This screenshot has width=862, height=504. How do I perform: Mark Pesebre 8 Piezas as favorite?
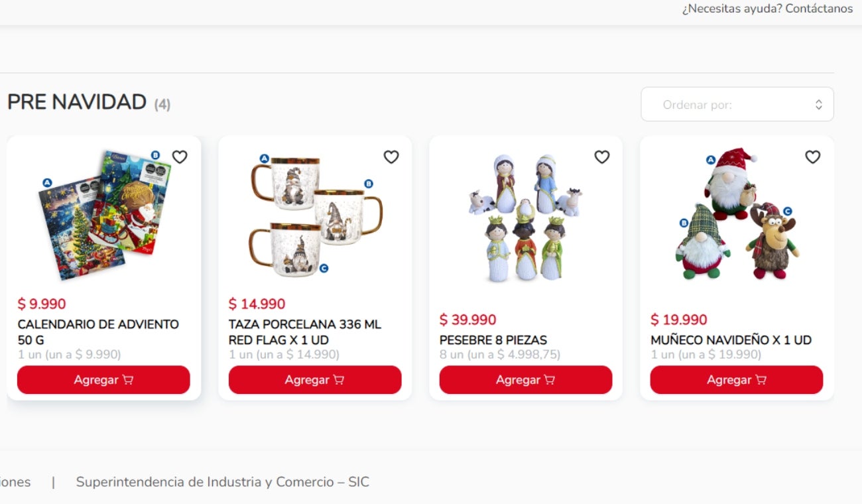point(601,157)
